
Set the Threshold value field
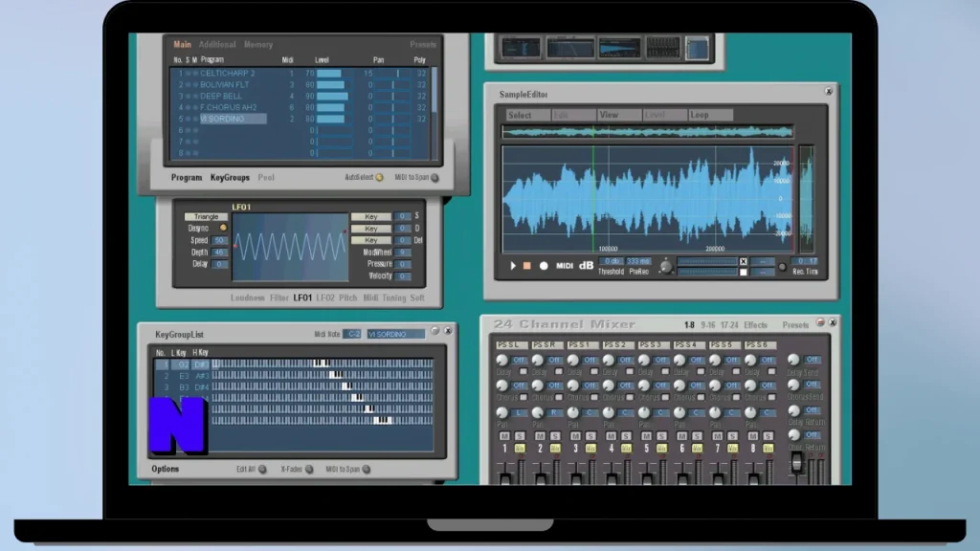click(x=610, y=261)
